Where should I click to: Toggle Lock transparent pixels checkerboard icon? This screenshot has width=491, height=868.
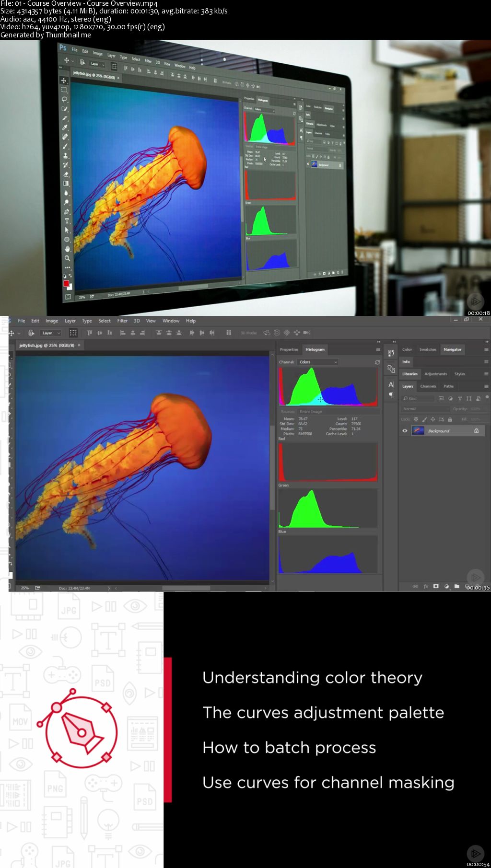[416, 419]
